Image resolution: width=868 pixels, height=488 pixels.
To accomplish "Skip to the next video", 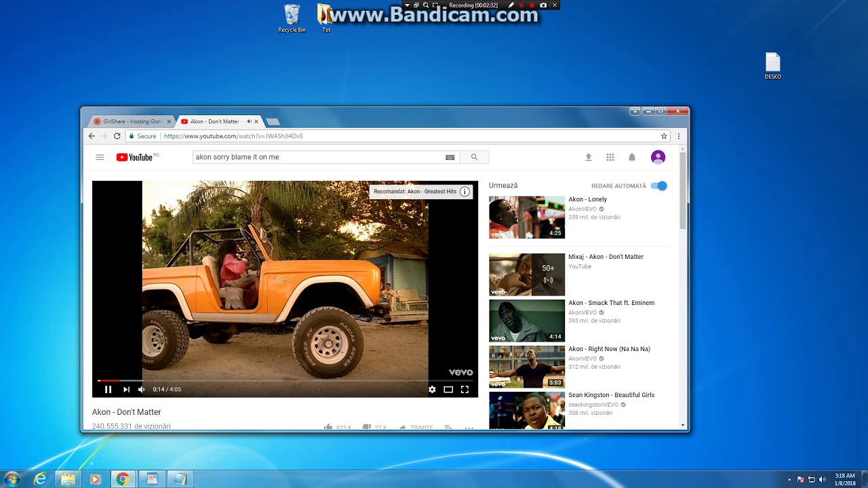I will (126, 390).
